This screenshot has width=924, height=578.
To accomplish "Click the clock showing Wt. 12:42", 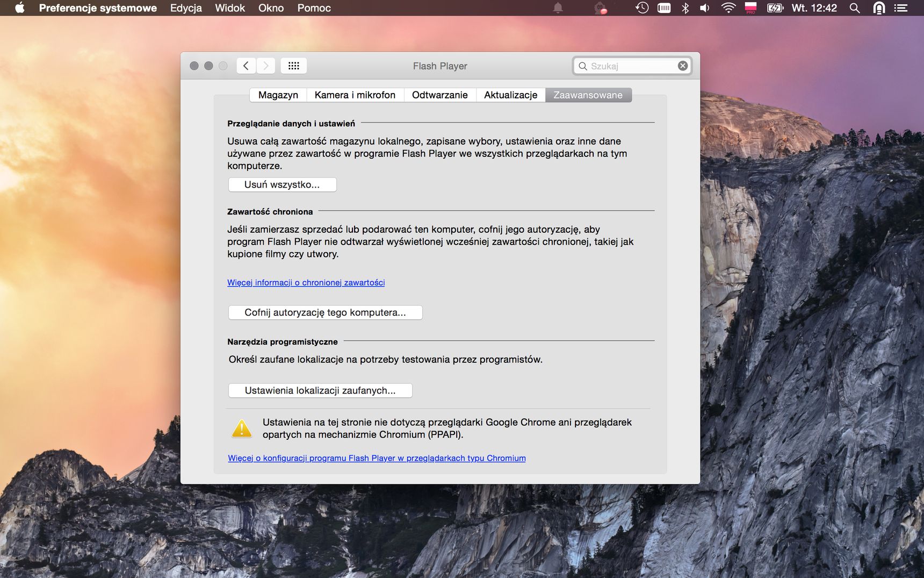I will point(814,8).
